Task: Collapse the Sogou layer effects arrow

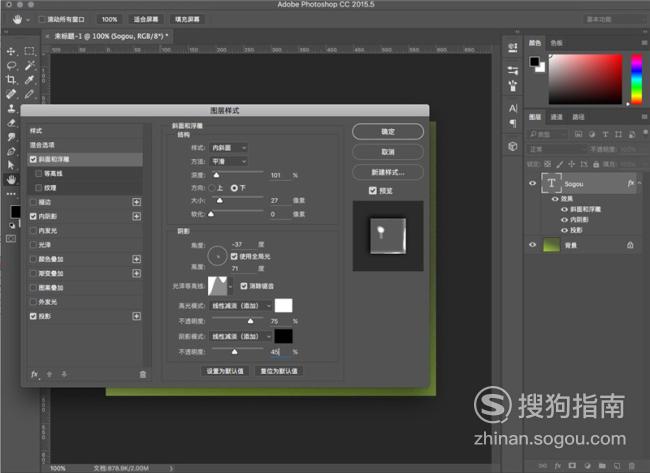Action: pos(640,183)
